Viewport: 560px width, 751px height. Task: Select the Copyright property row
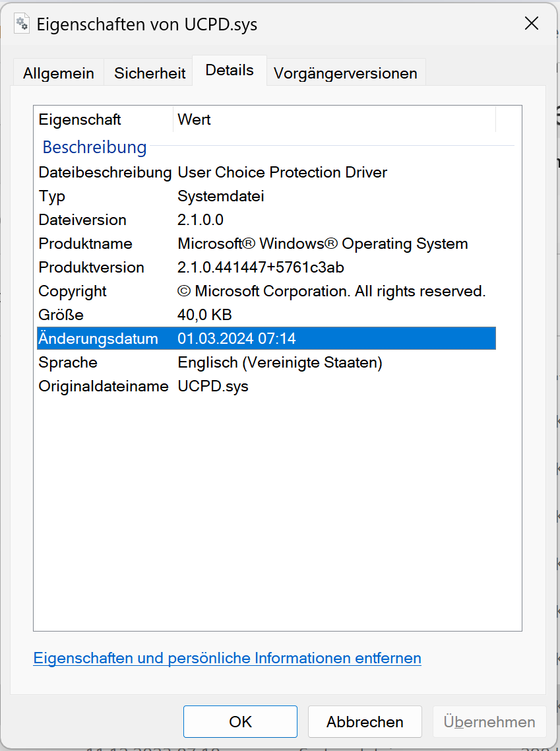[x=73, y=292]
